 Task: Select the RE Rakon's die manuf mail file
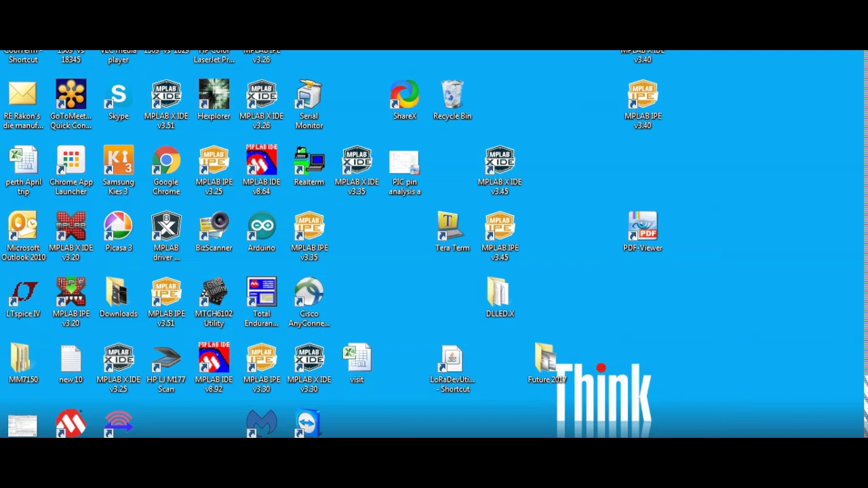click(23, 105)
